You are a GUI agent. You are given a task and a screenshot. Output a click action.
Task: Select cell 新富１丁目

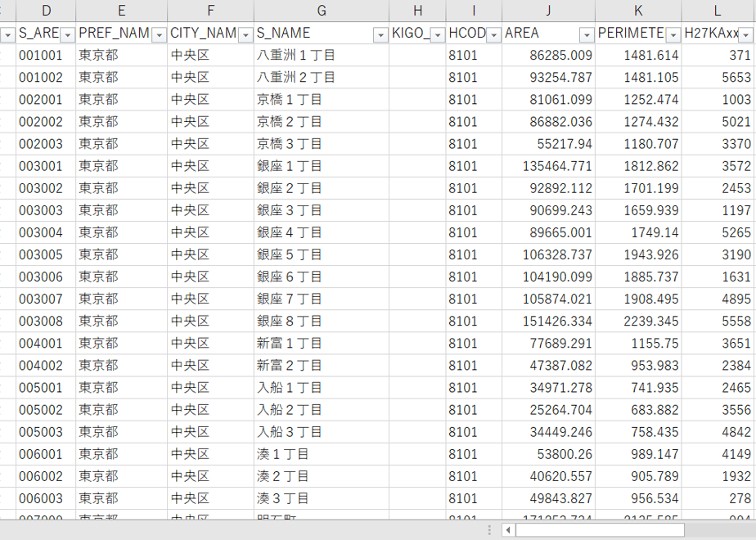click(322, 344)
